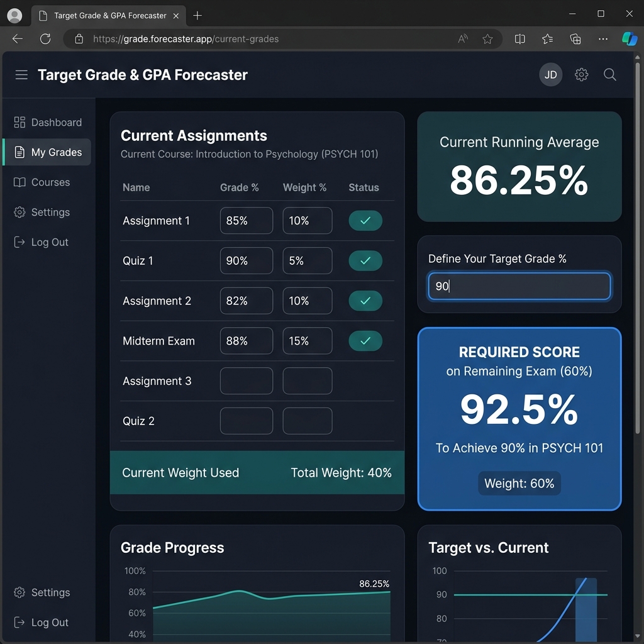Image resolution: width=644 pixels, height=644 pixels.
Task: Click the Status column header
Action: [x=364, y=187]
